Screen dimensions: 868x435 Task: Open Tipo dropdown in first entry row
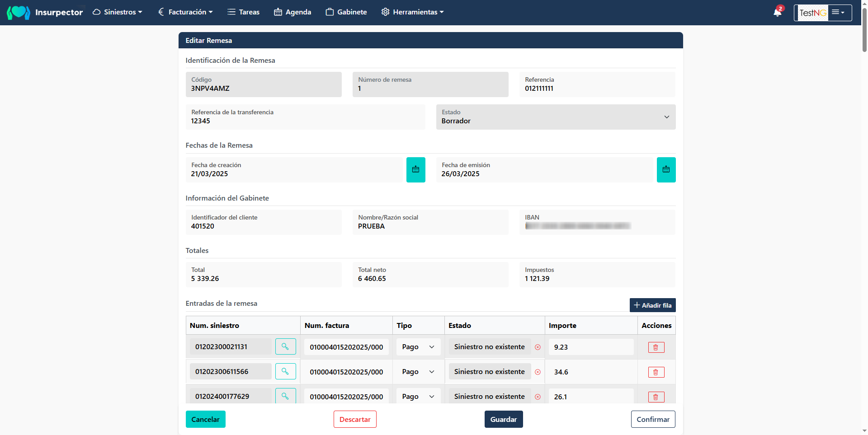418,347
